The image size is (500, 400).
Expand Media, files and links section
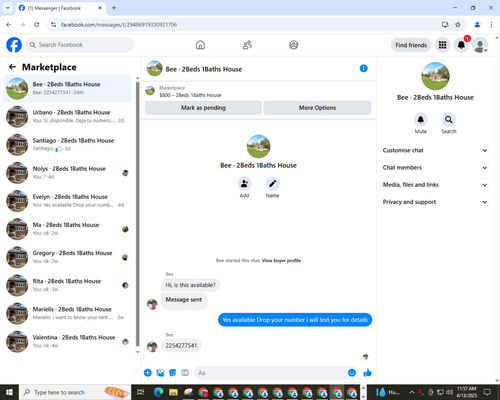point(435,185)
